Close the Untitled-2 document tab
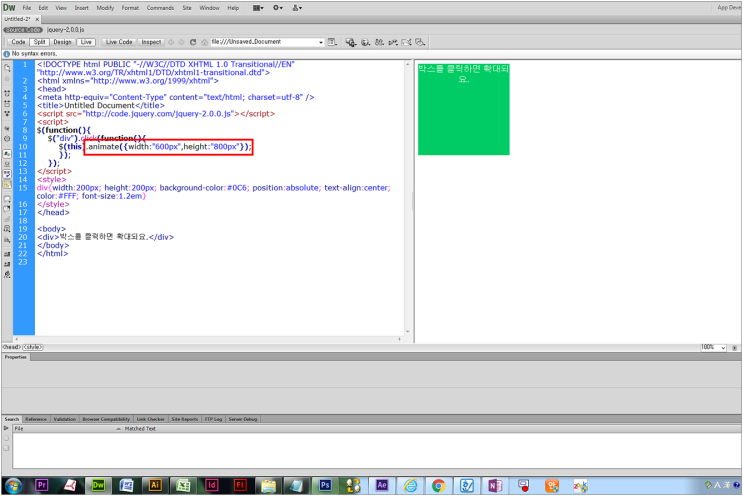Viewport: 743px width, 496px height. pos(37,19)
